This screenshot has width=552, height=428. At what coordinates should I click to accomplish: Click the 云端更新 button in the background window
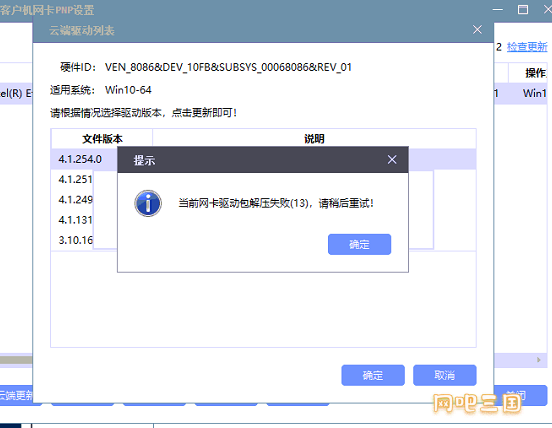point(16,395)
